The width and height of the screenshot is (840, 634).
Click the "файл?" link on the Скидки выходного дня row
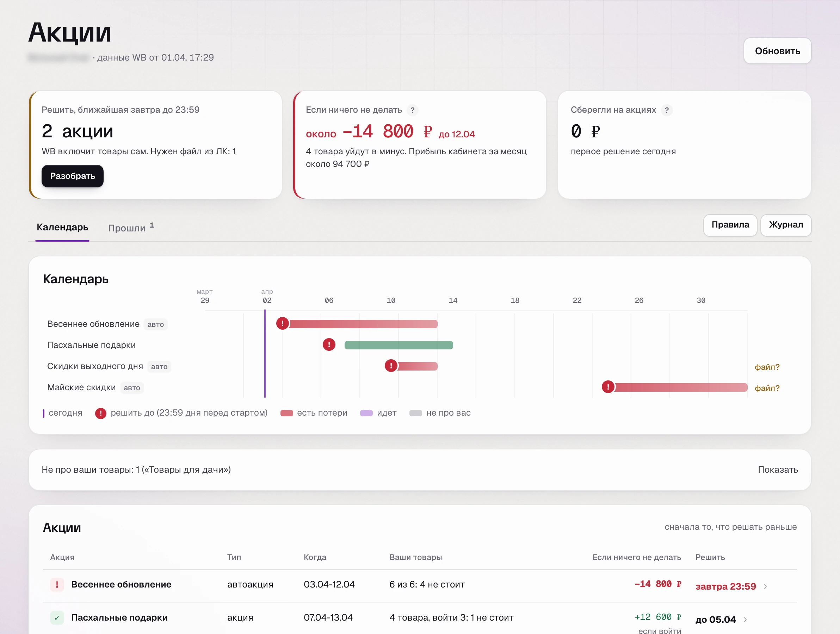tap(767, 367)
